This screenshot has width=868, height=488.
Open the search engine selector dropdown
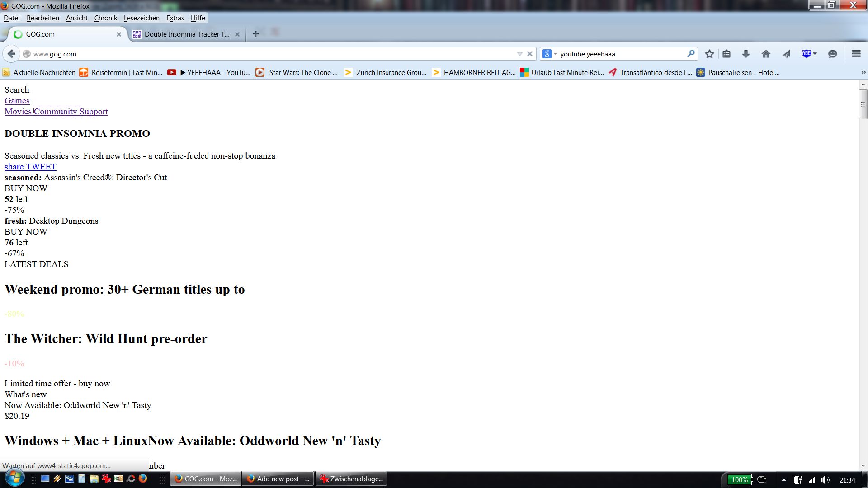click(x=549, y=54)
